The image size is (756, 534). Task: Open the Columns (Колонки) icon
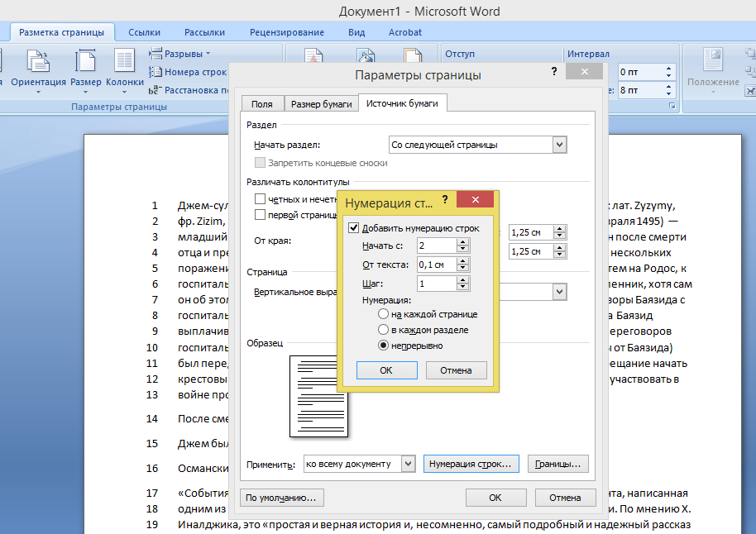pyautogui.click(x=124, y=61)
